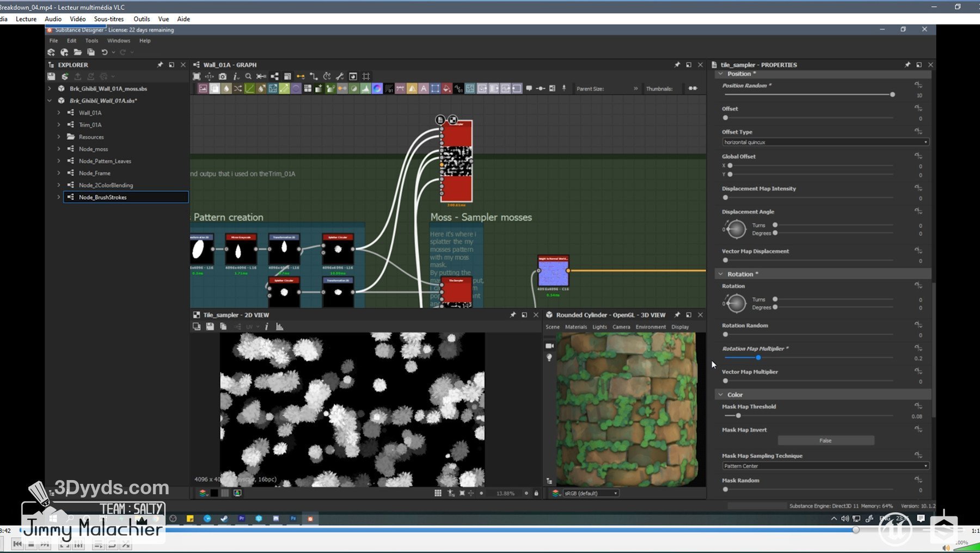The width and height of the screenshot is (980, 553).
Task: Click the save package icon in Explorer
Action: click(x=51, y=76)
